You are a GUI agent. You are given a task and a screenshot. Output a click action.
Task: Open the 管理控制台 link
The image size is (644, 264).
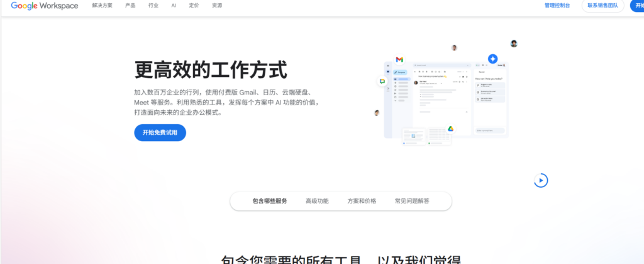[557, 6]
